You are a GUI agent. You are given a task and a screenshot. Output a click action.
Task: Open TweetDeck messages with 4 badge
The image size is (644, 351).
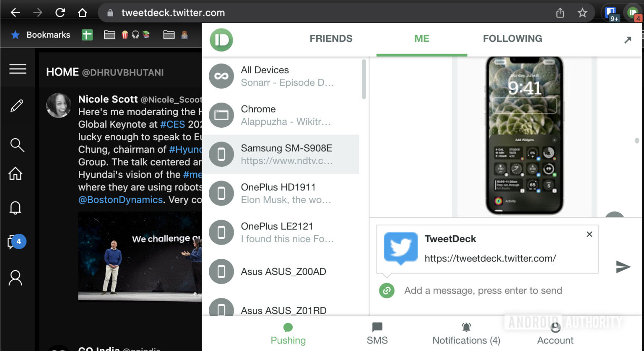click(17, 242)
